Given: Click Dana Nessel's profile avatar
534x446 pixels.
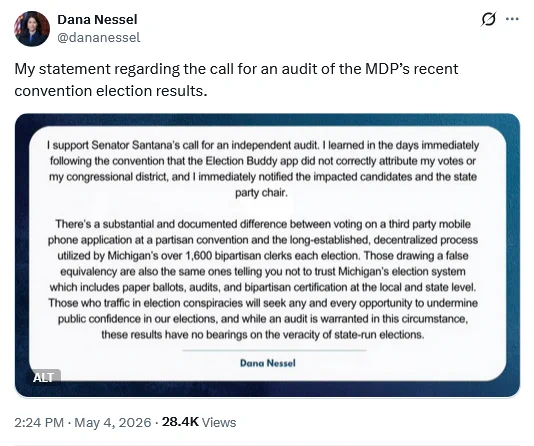Looking at the screenshot, I should click(x=32, y=28).
